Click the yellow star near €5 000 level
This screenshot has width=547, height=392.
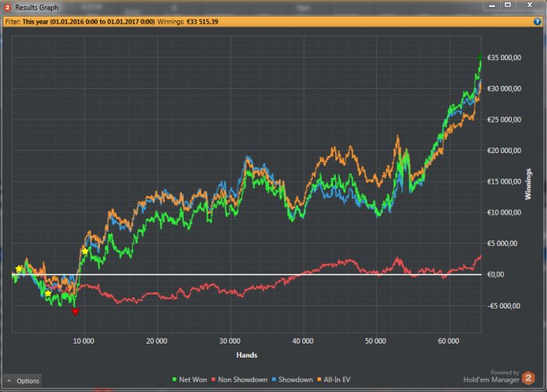85,251
